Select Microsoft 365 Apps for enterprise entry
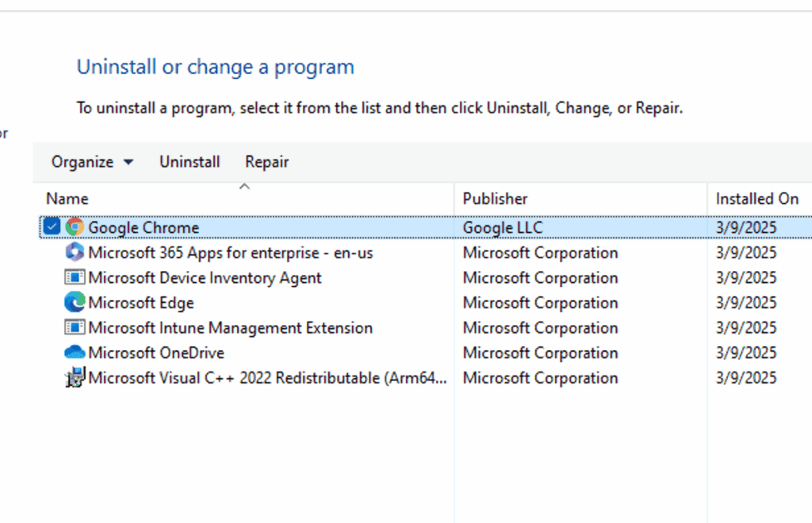 tap(230, 253)
